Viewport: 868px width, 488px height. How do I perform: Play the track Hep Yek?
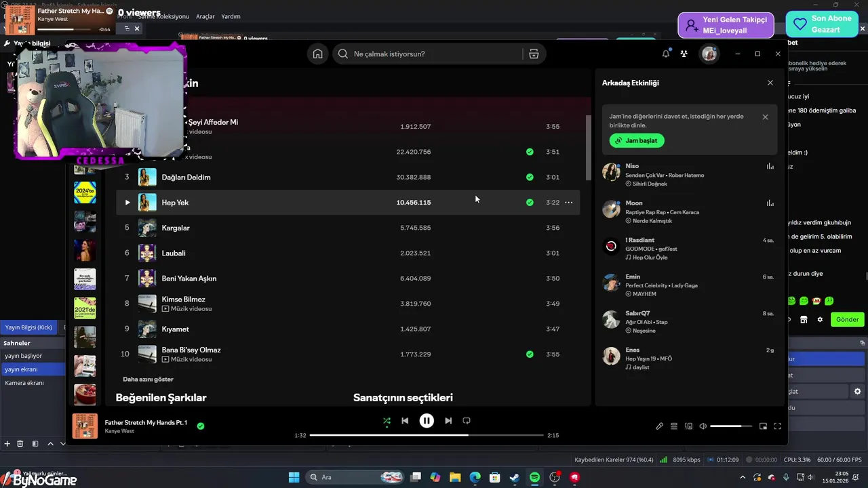127,202
